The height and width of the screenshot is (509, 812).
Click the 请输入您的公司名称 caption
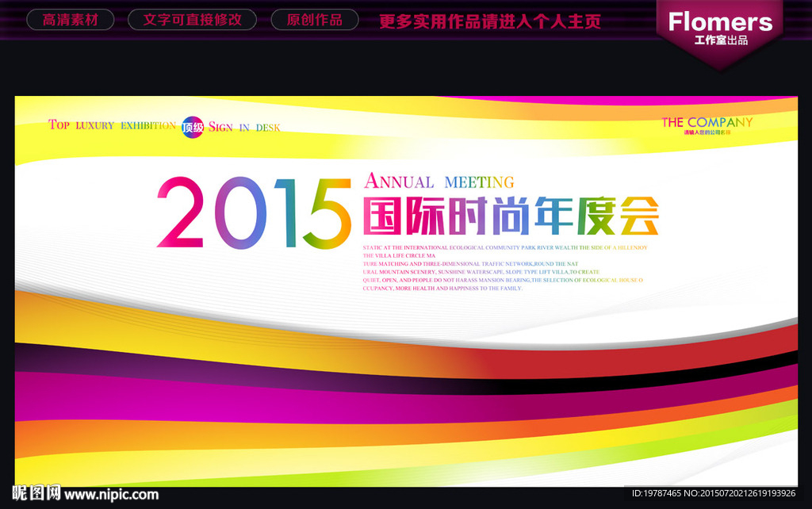(x=707, y=132)
